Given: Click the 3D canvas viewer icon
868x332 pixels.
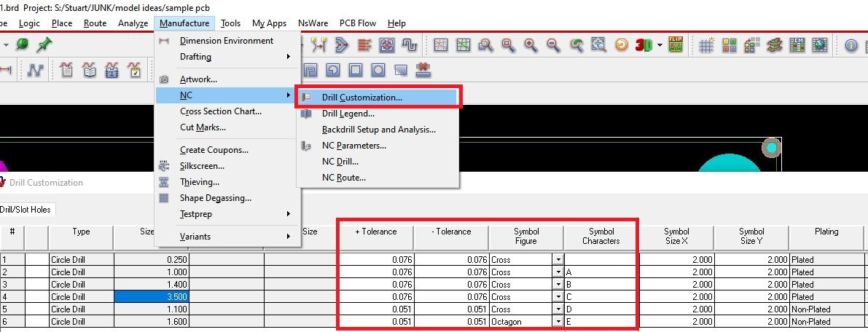Looking at the screenshot, I should click(643, 45).
